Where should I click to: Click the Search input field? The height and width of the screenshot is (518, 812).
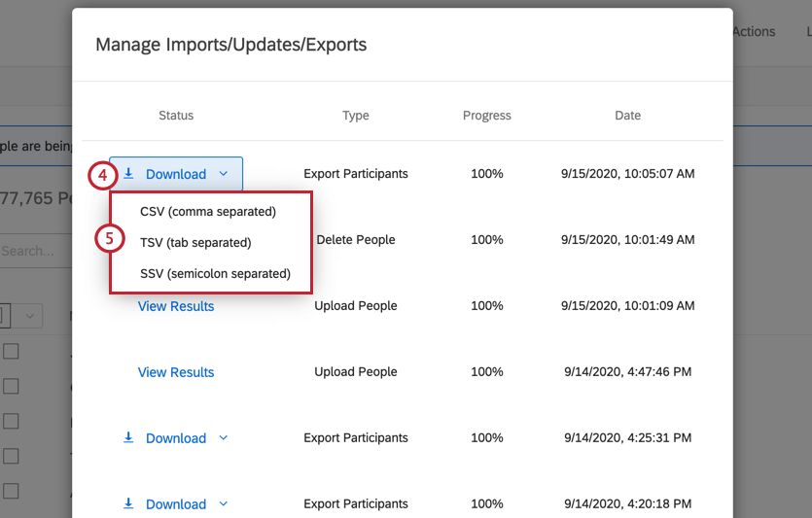point(29,251)
